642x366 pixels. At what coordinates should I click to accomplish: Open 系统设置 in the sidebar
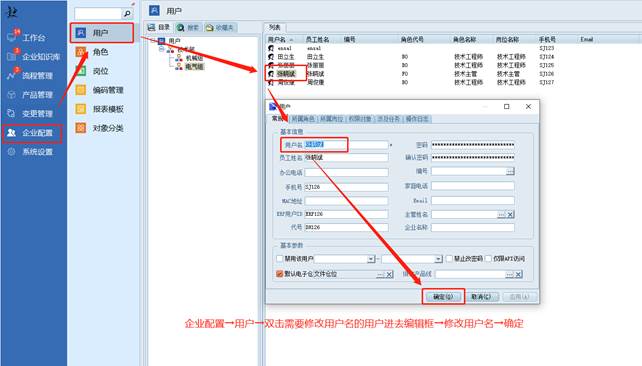[37, 152]
